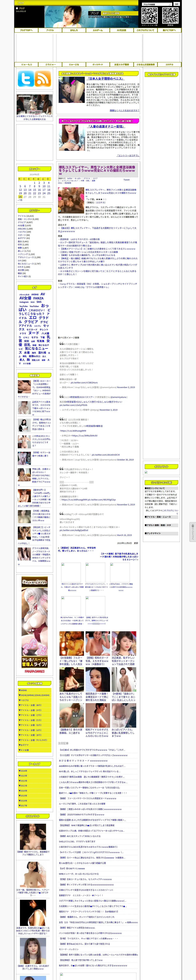Open the おもしろ navigation tab
Screen dimensions: 196x980
pyautogui.click(x=74, y=30)
